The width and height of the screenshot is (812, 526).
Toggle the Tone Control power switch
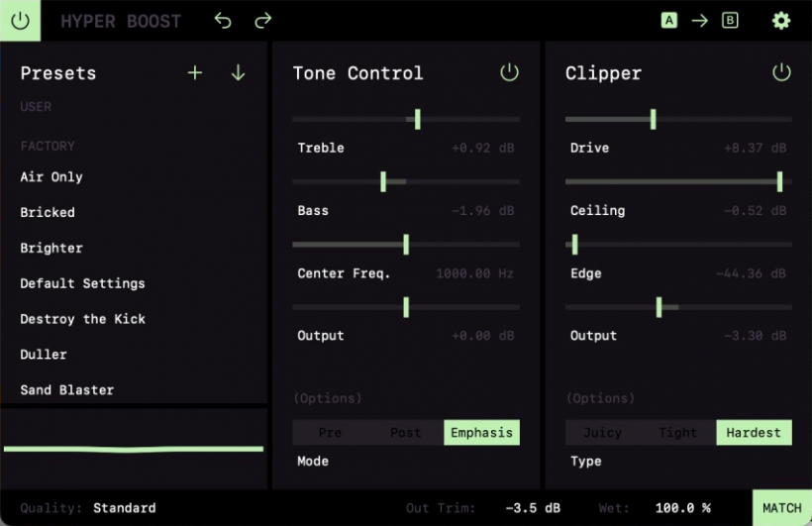click(509, 72)
